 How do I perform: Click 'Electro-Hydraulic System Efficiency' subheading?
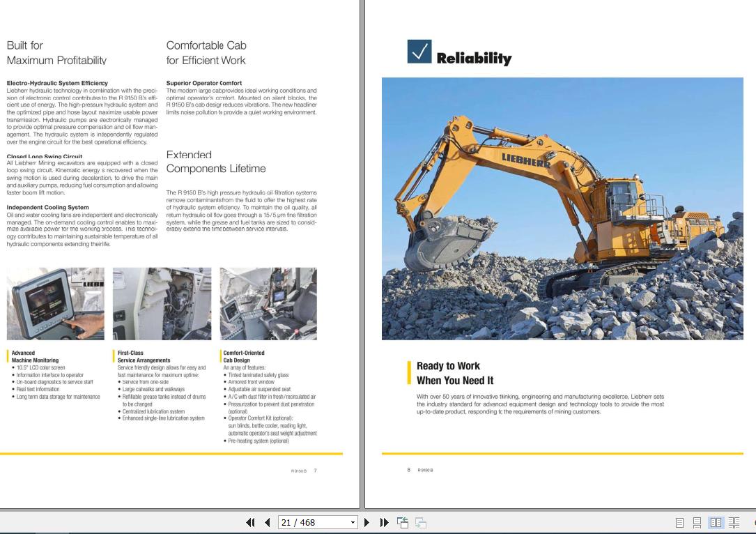57,83
